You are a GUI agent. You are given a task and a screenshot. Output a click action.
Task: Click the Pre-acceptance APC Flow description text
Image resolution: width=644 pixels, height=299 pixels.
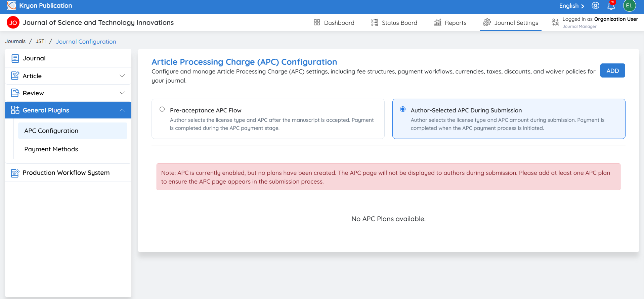pyautogui.click(x=272, y=124)
